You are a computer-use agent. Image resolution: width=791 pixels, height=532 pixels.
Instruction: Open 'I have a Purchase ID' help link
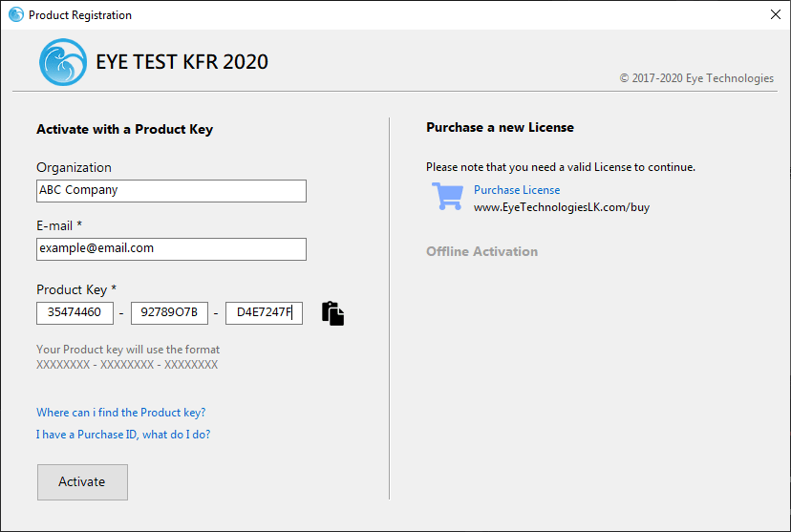[x=123, y=435]
